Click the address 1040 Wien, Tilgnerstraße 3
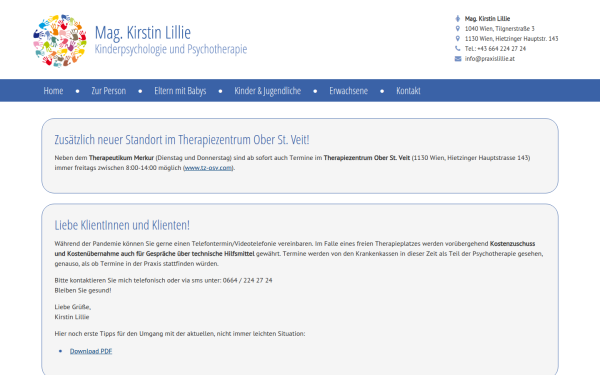The image size is (600, 375). pos(499,29)
